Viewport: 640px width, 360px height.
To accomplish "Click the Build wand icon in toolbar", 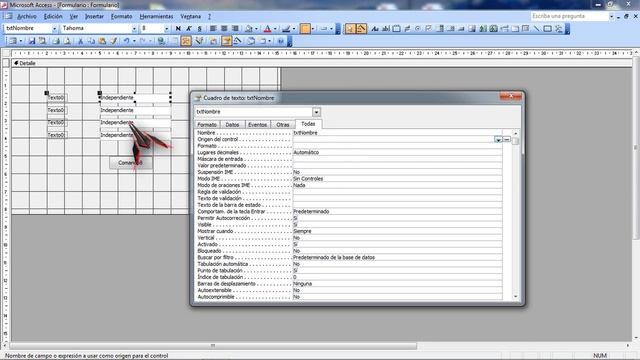I will click(x=238, y=41).
